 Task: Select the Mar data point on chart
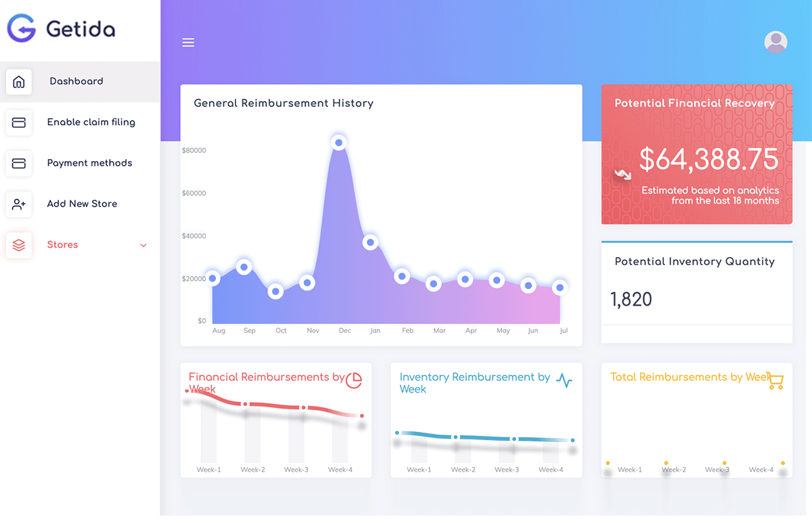coord(434,284)
